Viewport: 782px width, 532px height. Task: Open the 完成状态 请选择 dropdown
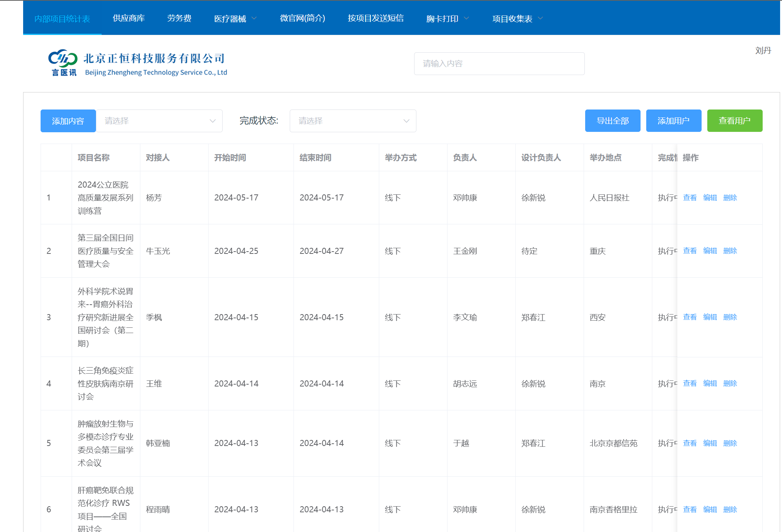[x=353, y=121]
